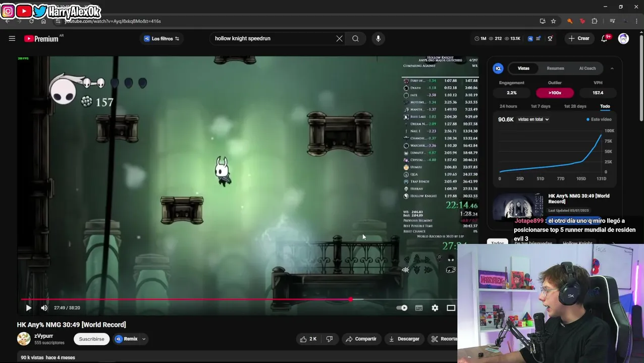Click the red Tp extension icon
The width and height of the screenshot is (644, 363).
tap(582, 21)
